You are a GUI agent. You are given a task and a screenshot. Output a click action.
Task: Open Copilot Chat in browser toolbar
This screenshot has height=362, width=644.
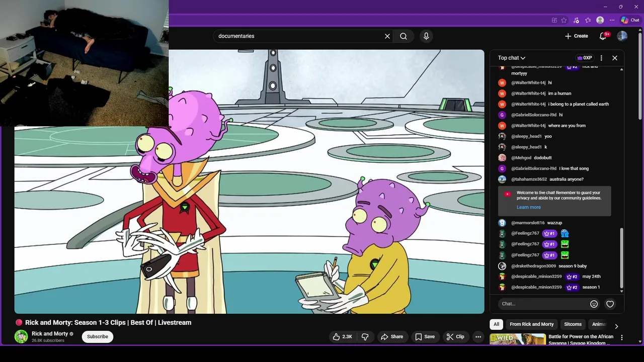tap(630, 20)
